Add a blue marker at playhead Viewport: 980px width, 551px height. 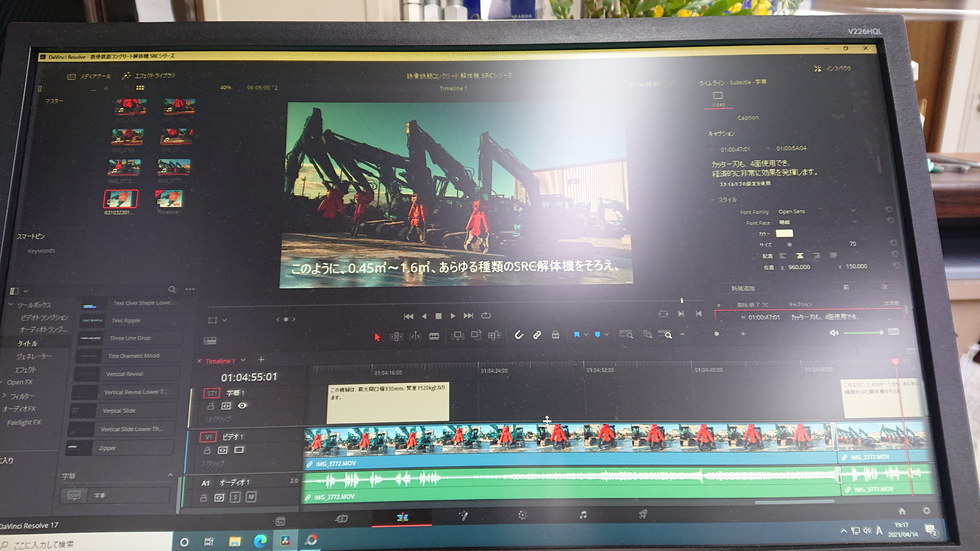tap(597, 334)
